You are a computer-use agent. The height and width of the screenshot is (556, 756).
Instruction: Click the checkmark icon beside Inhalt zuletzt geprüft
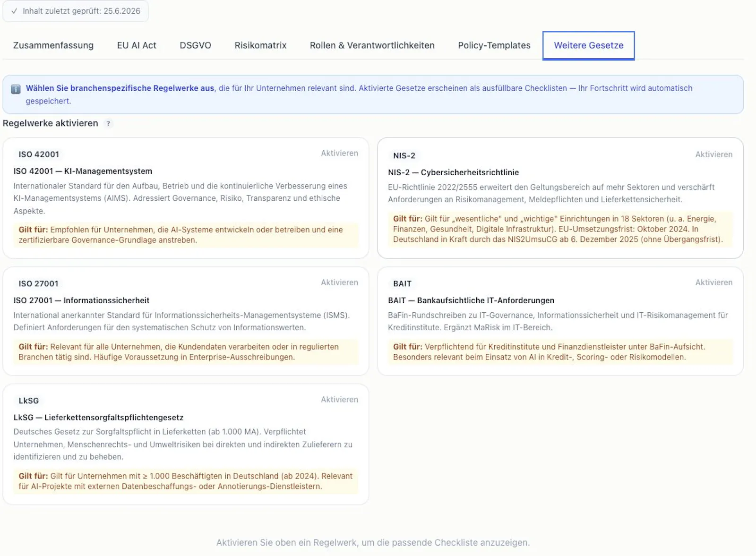point(14,11)
